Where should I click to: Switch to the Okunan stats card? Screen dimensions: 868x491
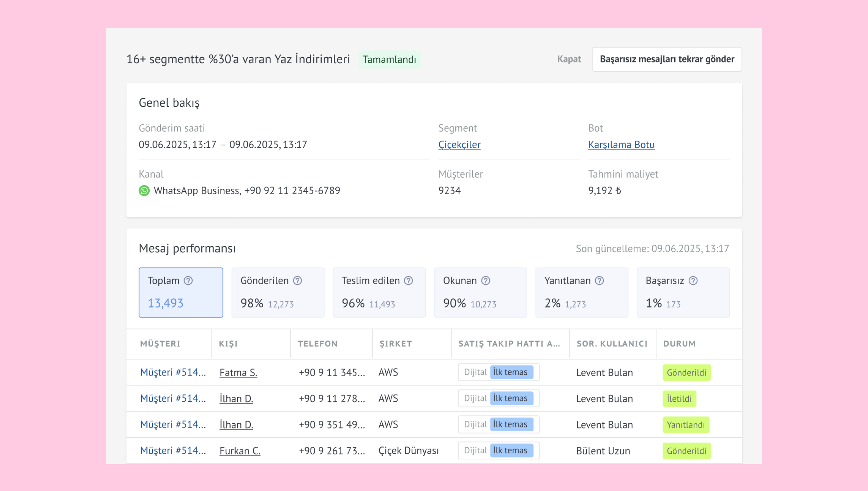(480, 292)
